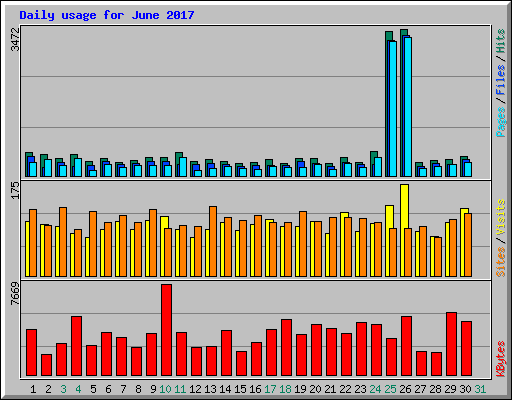This screenshot has height=400, width=512.
Task: Click the day 12 axis label
Action: (x=195, y=389)
